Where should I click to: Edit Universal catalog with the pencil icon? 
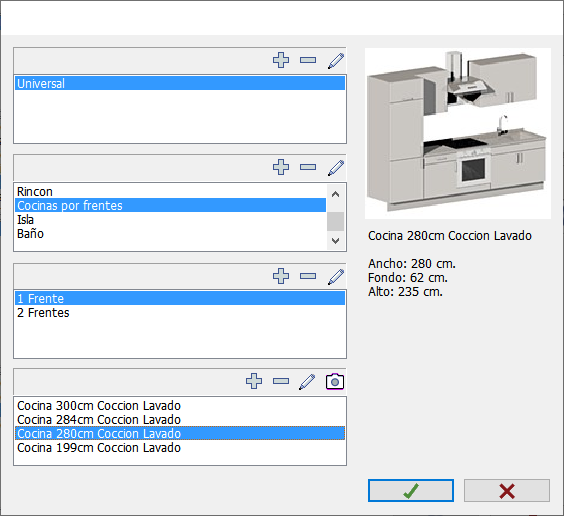pyautogui.click(x=336, y=60)
